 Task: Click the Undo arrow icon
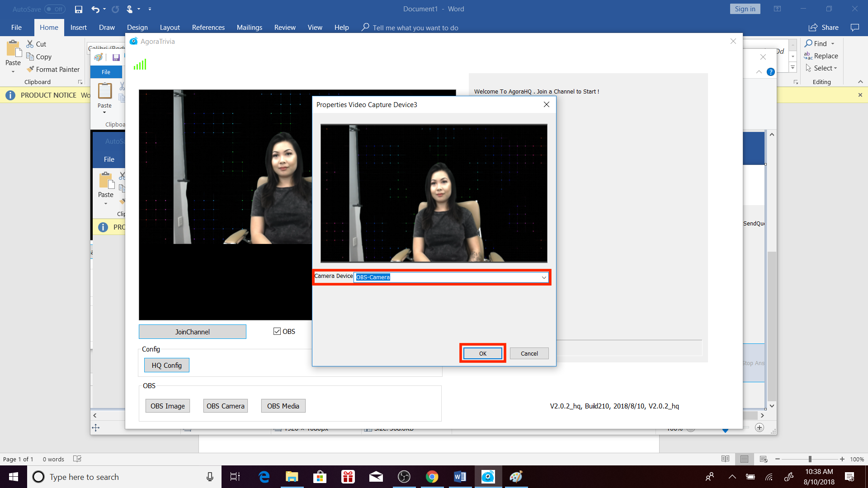[95, 9]
